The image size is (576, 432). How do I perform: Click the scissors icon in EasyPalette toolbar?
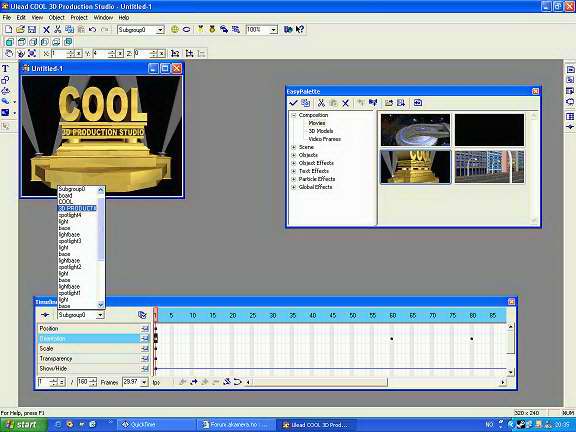pos(321,103)
